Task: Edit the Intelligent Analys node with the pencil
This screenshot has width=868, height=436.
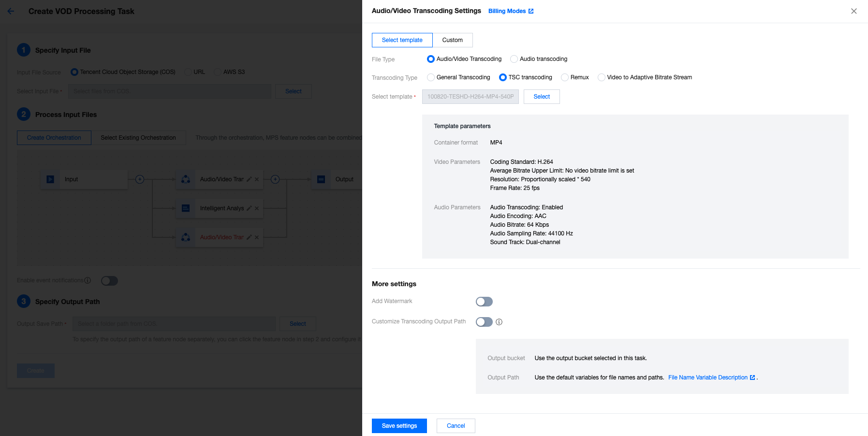Action: point(249,208)
